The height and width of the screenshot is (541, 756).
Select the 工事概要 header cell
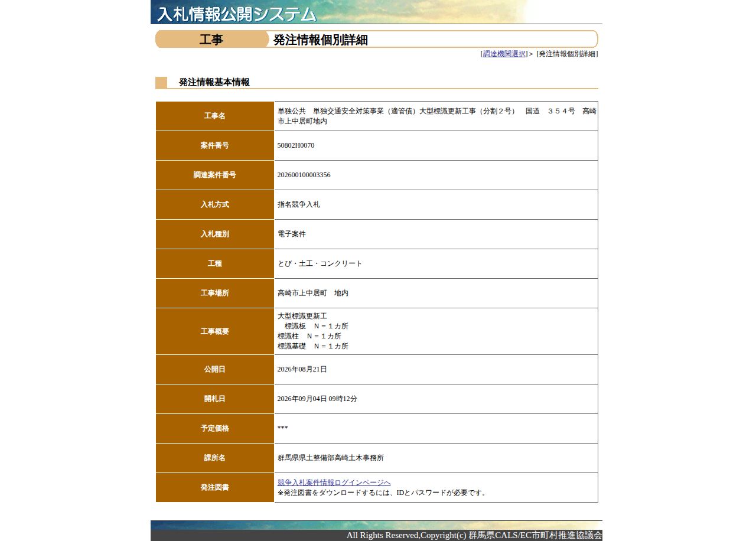point(215,331)
